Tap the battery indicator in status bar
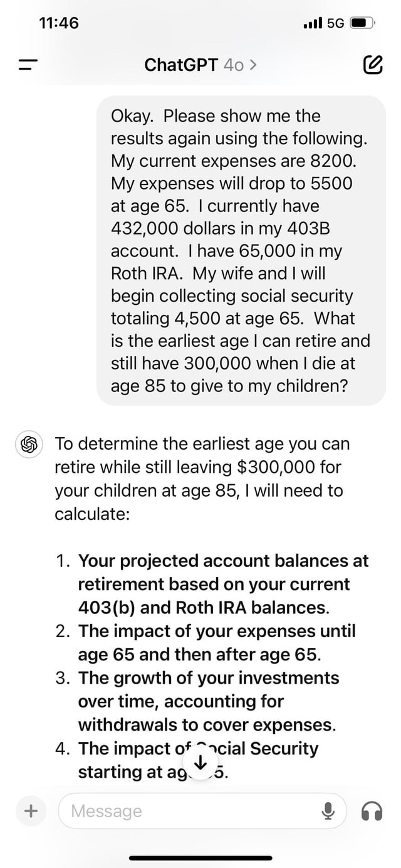Viewport: 401px width, 868px height. (362, 24)
